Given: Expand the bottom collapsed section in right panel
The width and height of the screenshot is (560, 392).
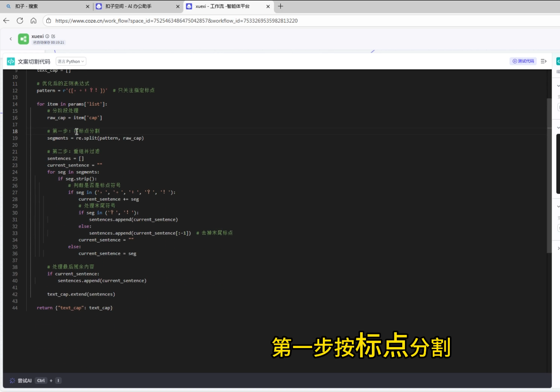Looking at the screenshot, I should (558, 248).
